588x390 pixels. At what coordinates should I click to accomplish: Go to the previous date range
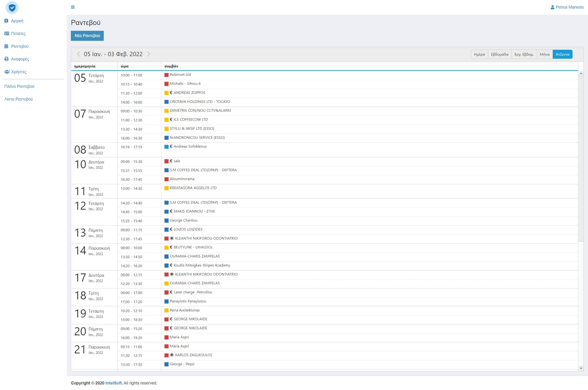point(78,54)
